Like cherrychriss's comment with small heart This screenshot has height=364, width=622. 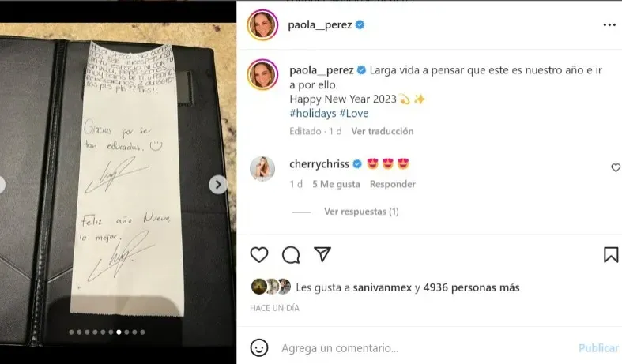[616, 167]
